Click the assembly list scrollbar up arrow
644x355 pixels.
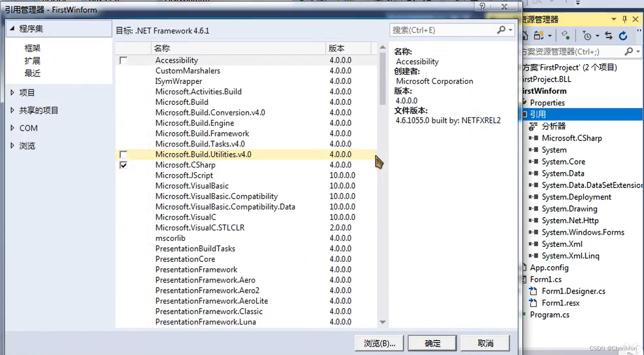coord(382,47)
